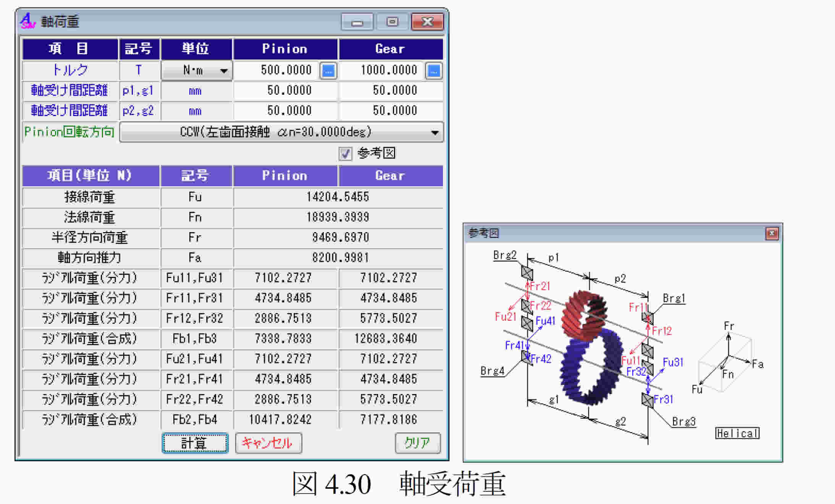Open the torque unit N·m dropdown
The image size is (835, 504).
tap(197, 70)
